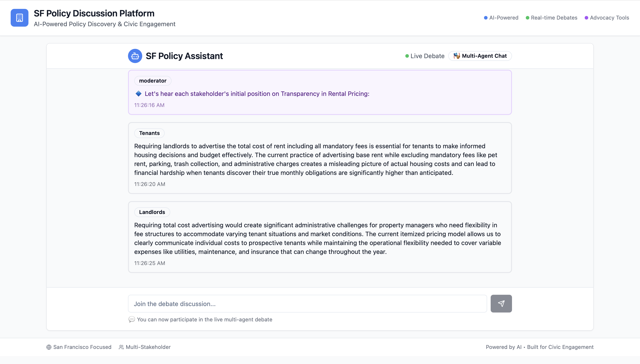
Task: Select the Multi-Agent Chat badge
Action: (x=480, y=56)
